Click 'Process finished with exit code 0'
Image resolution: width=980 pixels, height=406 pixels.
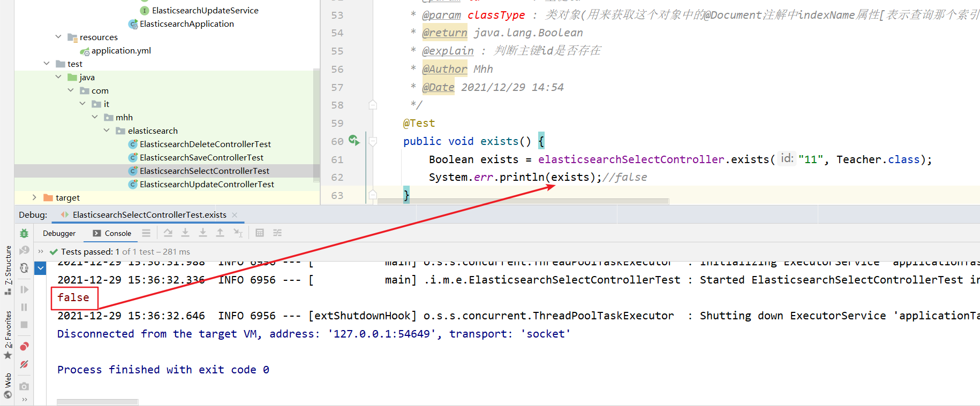163,370
